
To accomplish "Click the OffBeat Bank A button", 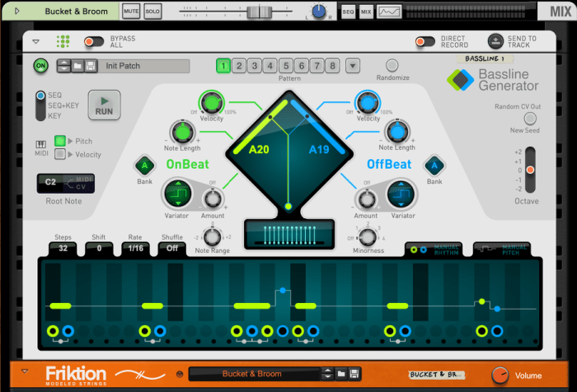I will coord(434,164).
